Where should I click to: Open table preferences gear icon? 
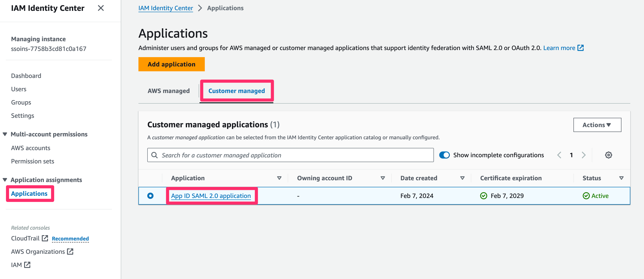point(608,155)
